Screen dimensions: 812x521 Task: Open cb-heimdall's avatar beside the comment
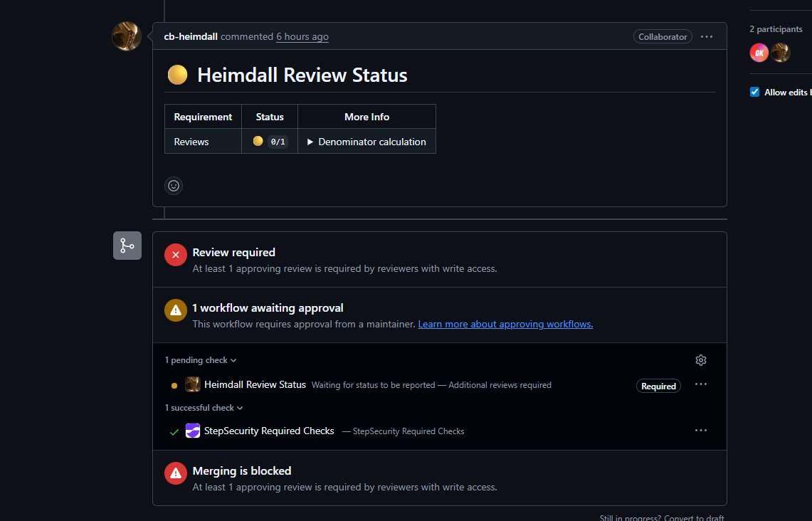click(127, 36)
